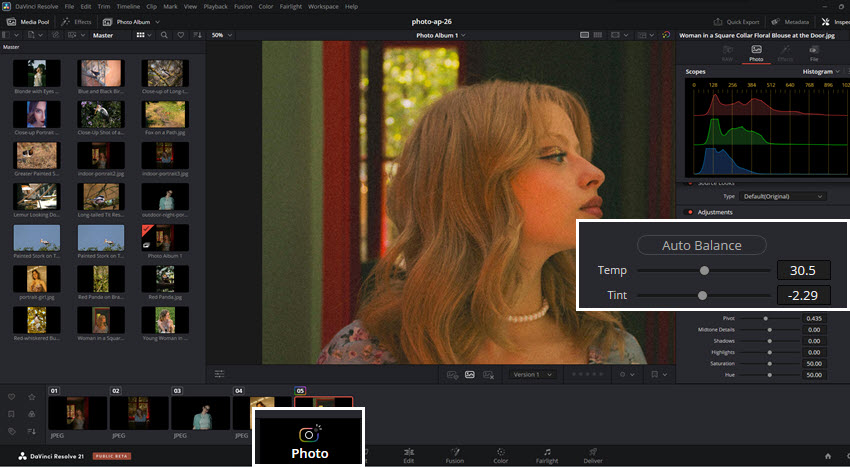Open the Version 1 dropdown
The width and height of the screenshot is (850, 467).
click(x=532, y=374)
